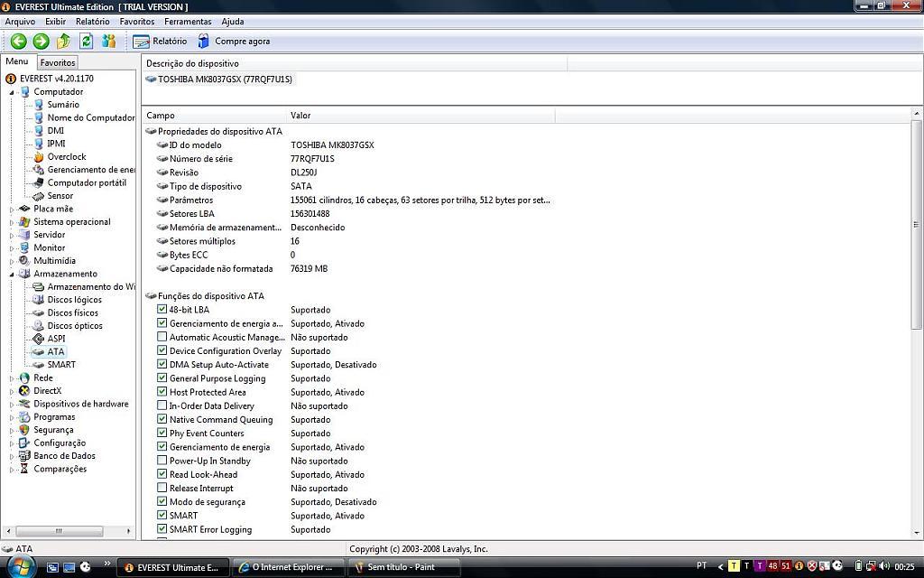Image resolution: width=924 pixels, height=578 pixels.
Task: Click the Valor column header
Action: click(x=420, y=116)
